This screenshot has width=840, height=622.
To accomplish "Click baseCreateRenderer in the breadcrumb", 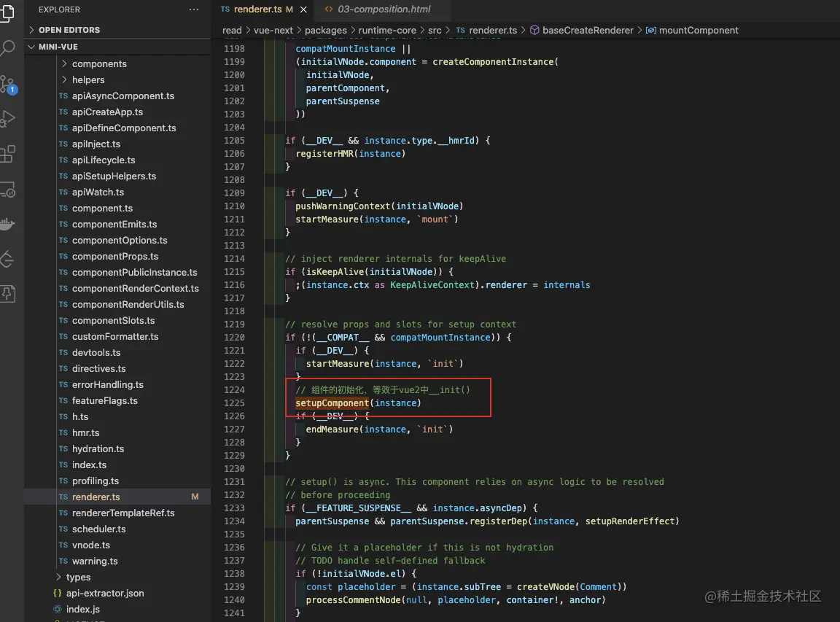I will pyautogui.click(x=588, y=31).
